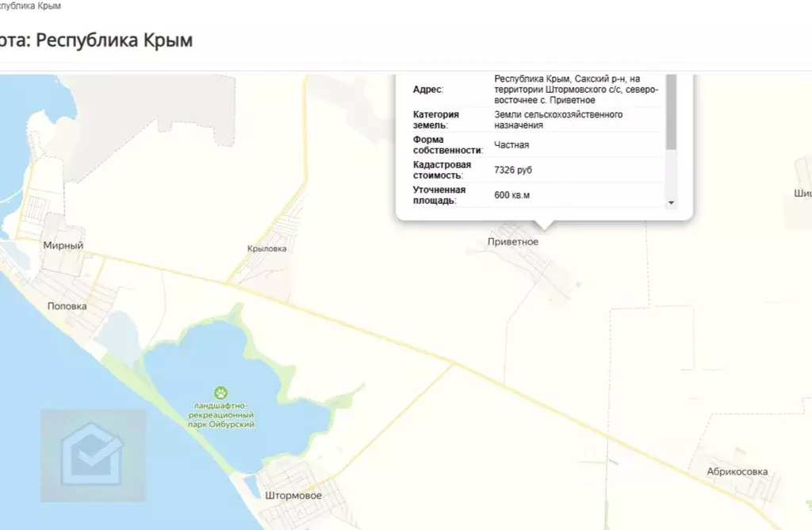Click the Абрикосовка village label
This screenshot has height=530, width=812.
tap(737, 471)
